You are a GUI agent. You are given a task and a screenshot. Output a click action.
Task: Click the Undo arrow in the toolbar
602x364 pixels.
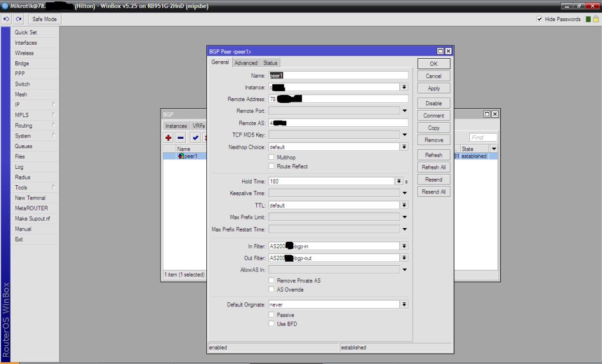[6, 19]
